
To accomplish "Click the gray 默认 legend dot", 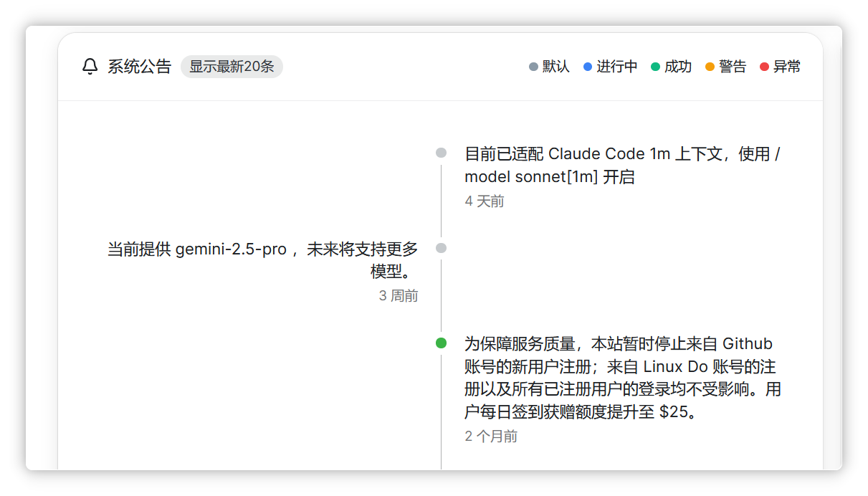I will [x=533, y=67].
